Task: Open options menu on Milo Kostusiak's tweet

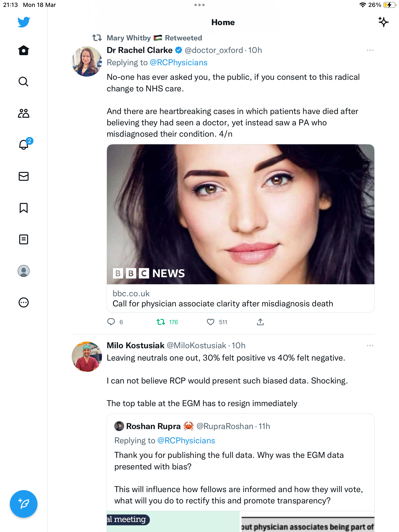Action: (x=370, y=346)
